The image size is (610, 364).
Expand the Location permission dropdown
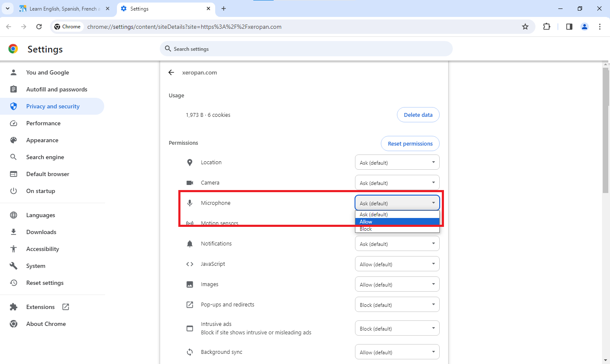[x=397, y=163]
